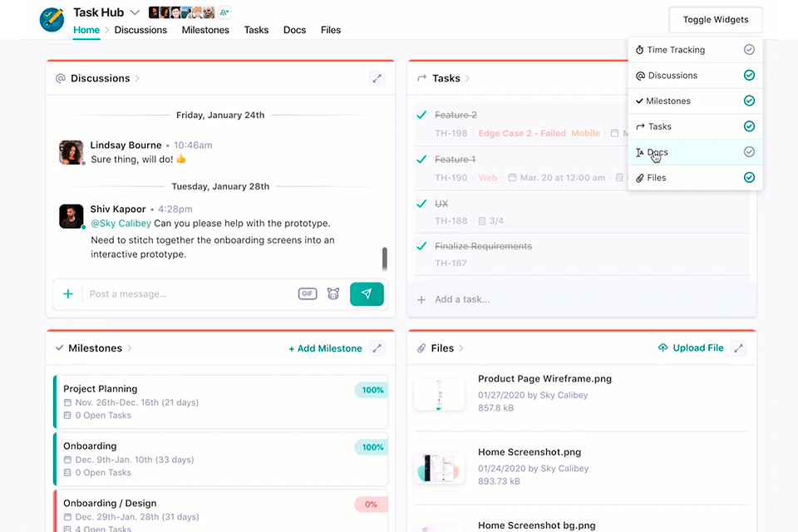This screenshot has width=798, height=532.
Task: Disable the Files widget toggle
Action: [x=749, y=178]
